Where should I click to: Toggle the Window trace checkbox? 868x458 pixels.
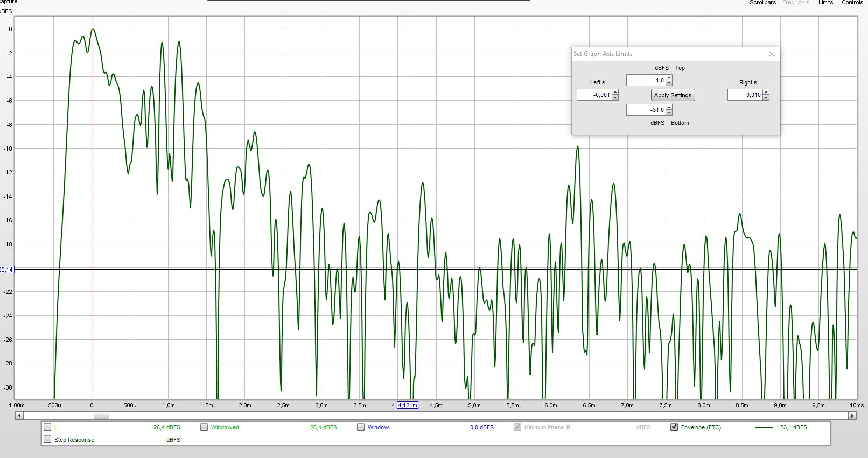(361, 427)
